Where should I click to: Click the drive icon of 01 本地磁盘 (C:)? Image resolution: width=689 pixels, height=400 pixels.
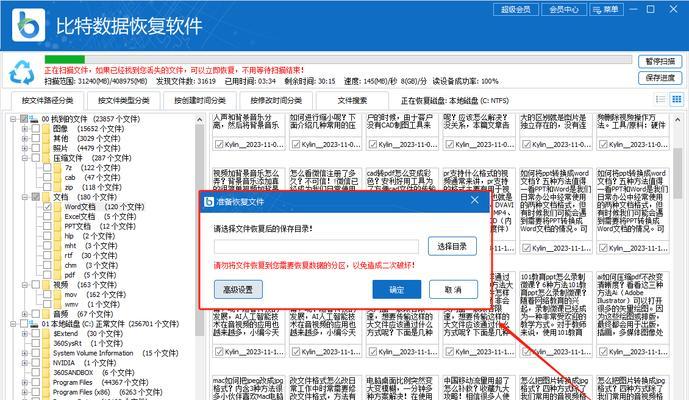click(34, 324)
